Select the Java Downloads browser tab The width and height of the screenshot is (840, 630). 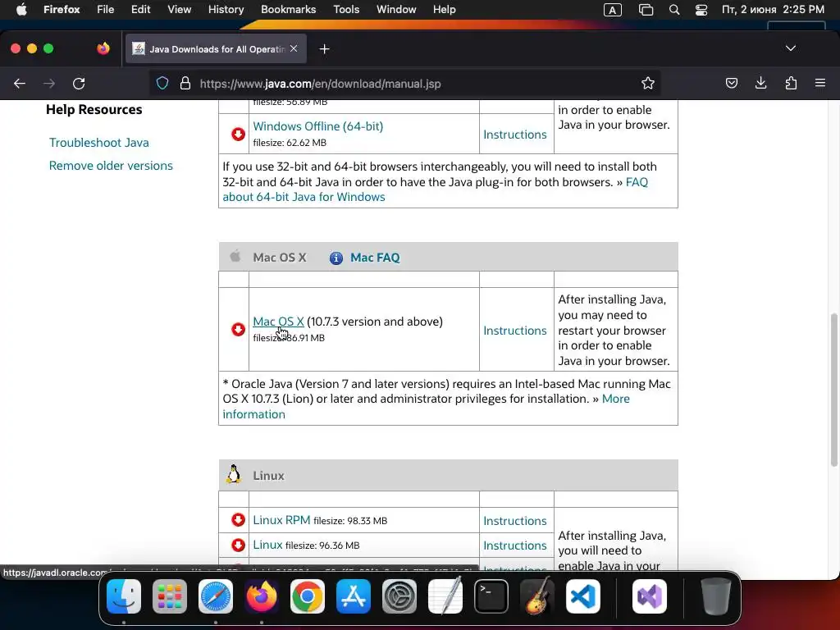coord(216,48)
